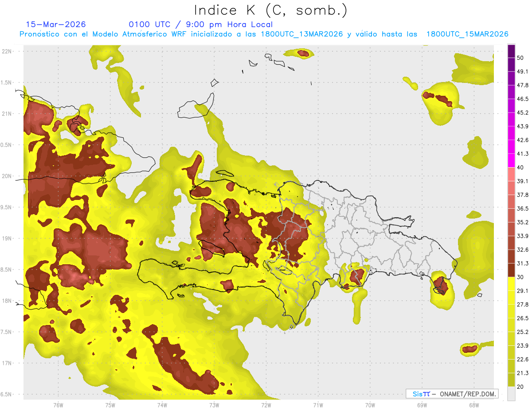Screen dimensions: 532x411
Task: Click the 8.5N latitude label
Action: tap(7, 270)
